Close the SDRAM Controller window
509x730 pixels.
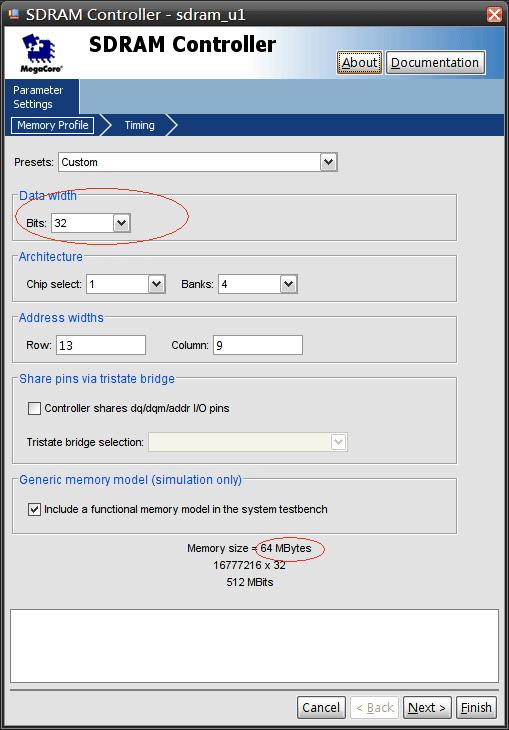click(494, 14)
